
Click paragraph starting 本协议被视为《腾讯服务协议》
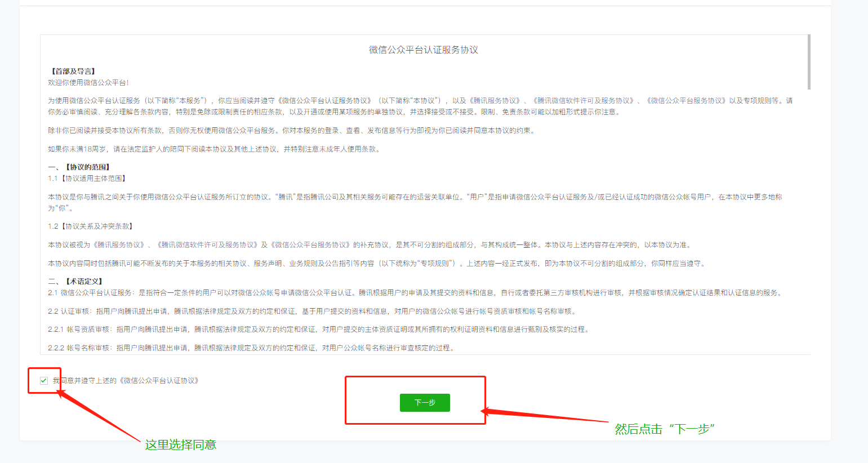[370, 245]
